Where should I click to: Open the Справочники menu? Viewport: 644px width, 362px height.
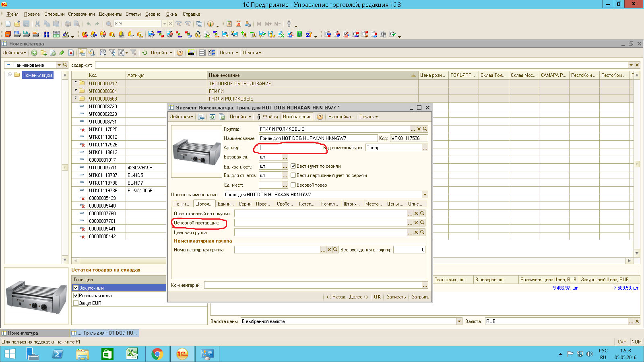[x=81, y=14]
